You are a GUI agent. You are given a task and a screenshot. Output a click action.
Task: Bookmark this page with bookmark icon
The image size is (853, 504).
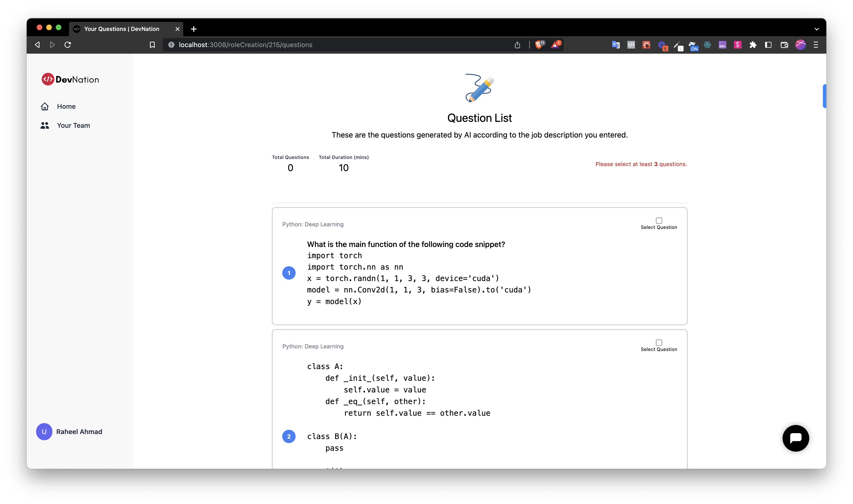152,45
